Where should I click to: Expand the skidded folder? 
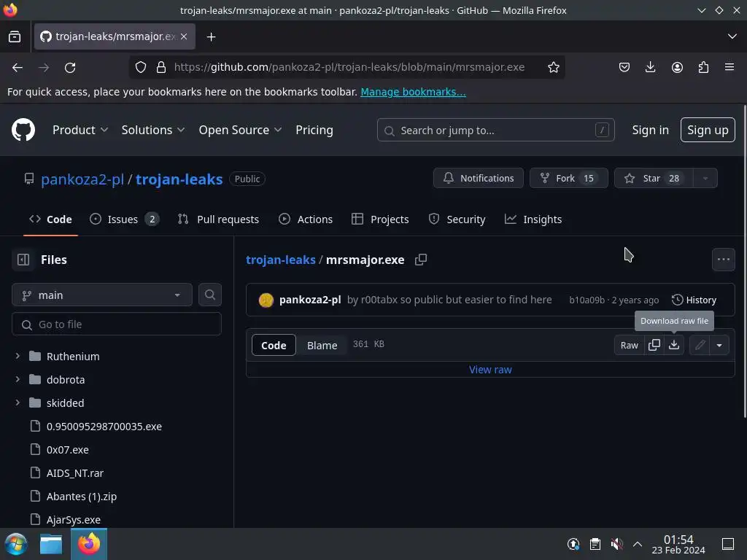pos(18,402)
